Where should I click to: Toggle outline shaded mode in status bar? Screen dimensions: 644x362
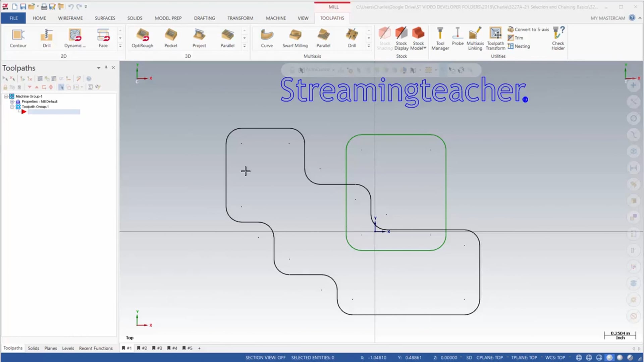(609, 358)
